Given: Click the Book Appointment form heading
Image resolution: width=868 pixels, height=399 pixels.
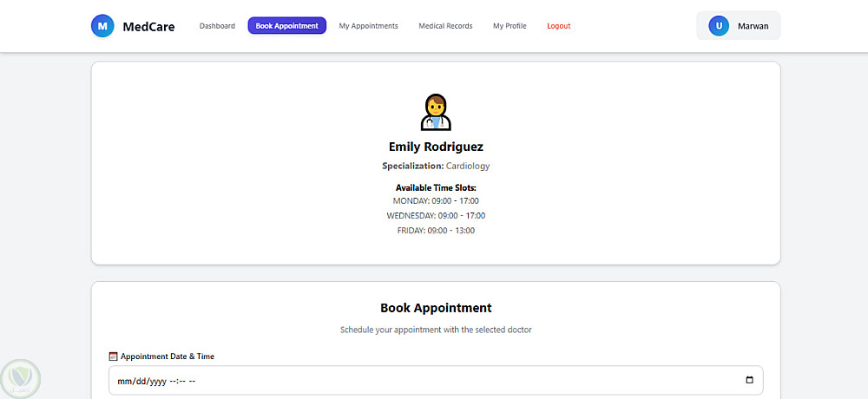Looking at the screenshot, I should pos(436,308).
